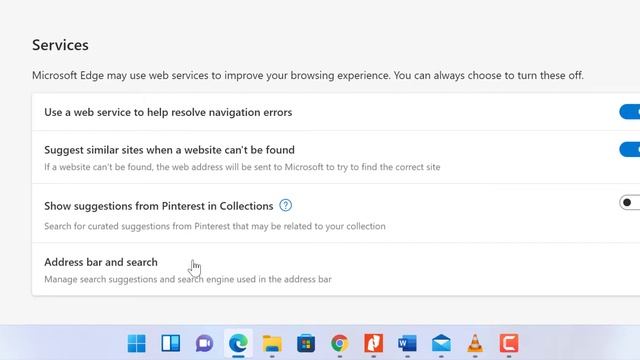Click Microsoft Edge taskbar icon

click(238, 343)
